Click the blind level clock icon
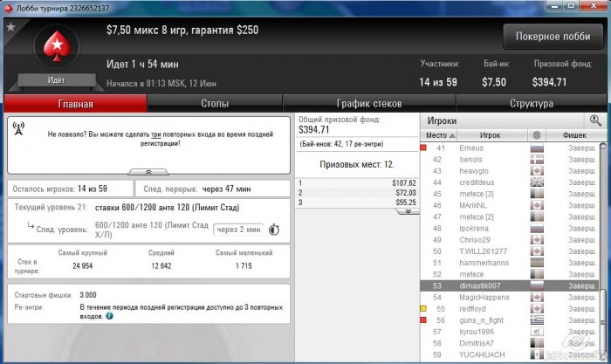Image resolution: width=611 pixels, height=364 pixels. click(274, 230)
